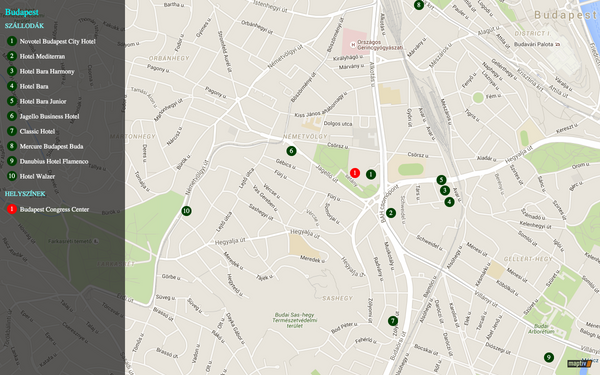Select Danubius Hotel Flamenco in the list
600x375 pixels.
coord(54,161)
